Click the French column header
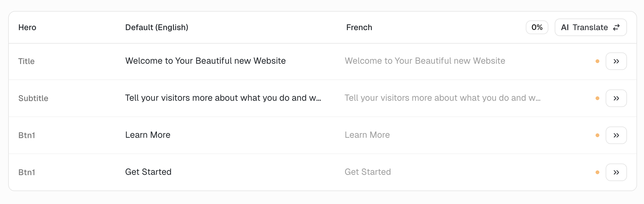The width and height of the screenshot is (644, 204). point(359,28)
